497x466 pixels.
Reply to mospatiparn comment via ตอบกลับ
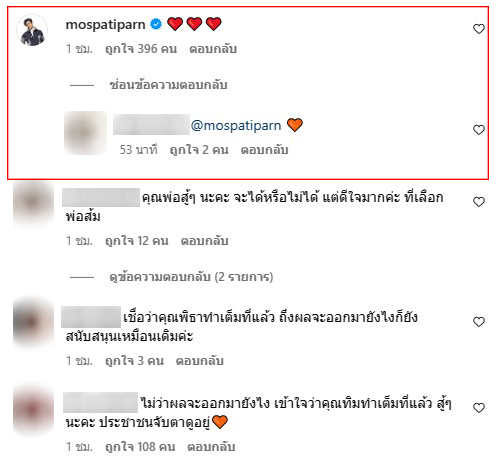213,49
